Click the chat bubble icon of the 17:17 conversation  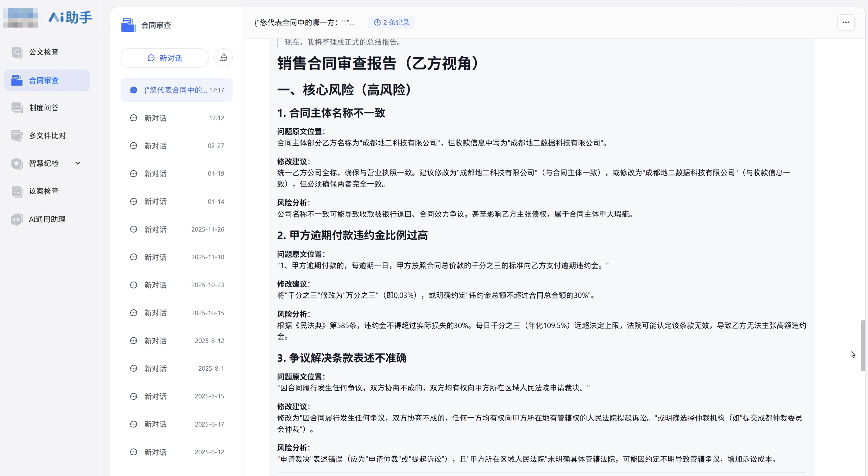[134, 90]
